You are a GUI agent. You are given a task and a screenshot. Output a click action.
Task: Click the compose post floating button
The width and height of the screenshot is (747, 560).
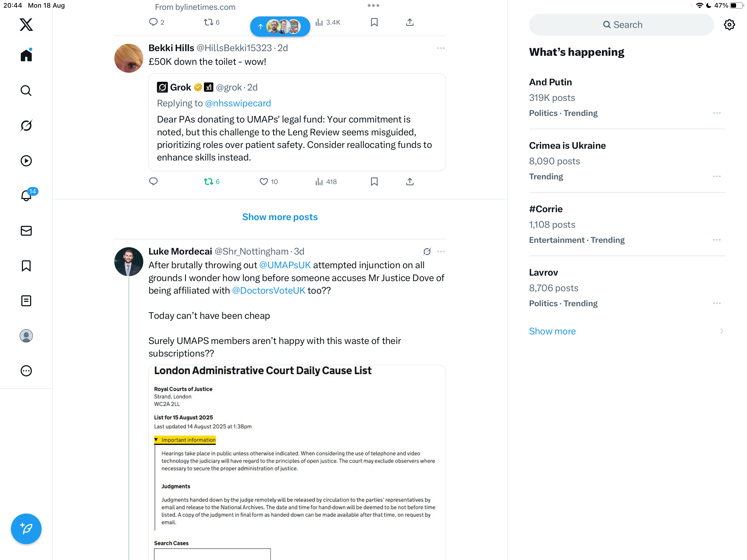click(x=26, y=529)
